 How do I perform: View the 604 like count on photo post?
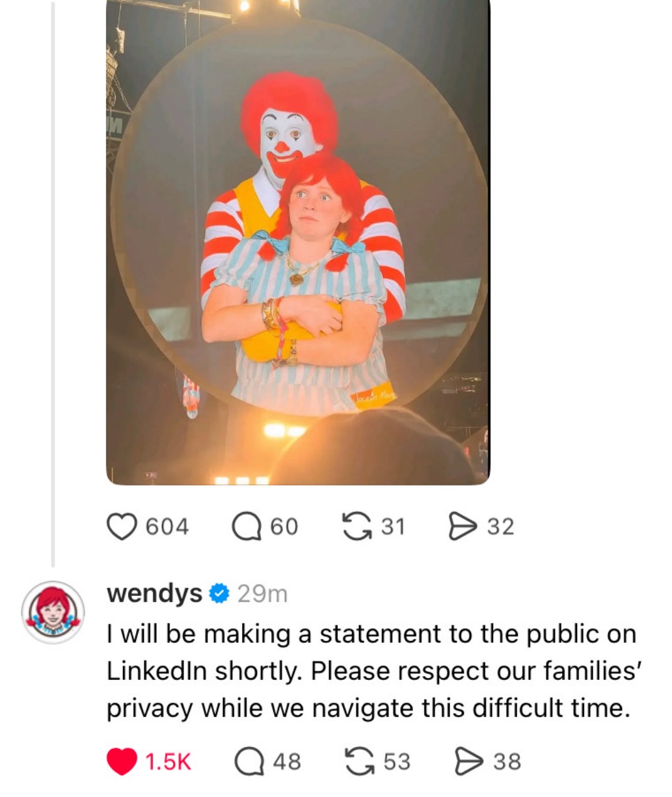(167, 526)
